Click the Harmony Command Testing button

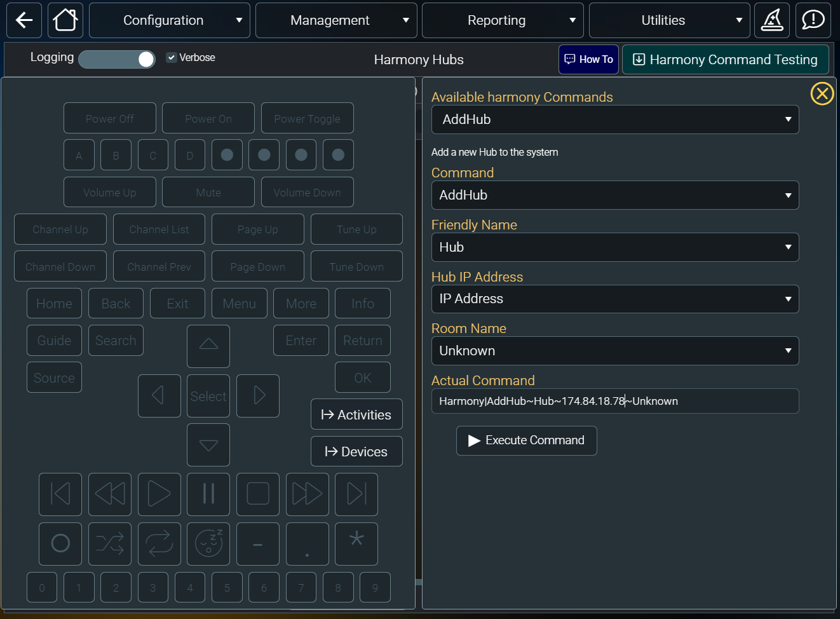[726, 59]
